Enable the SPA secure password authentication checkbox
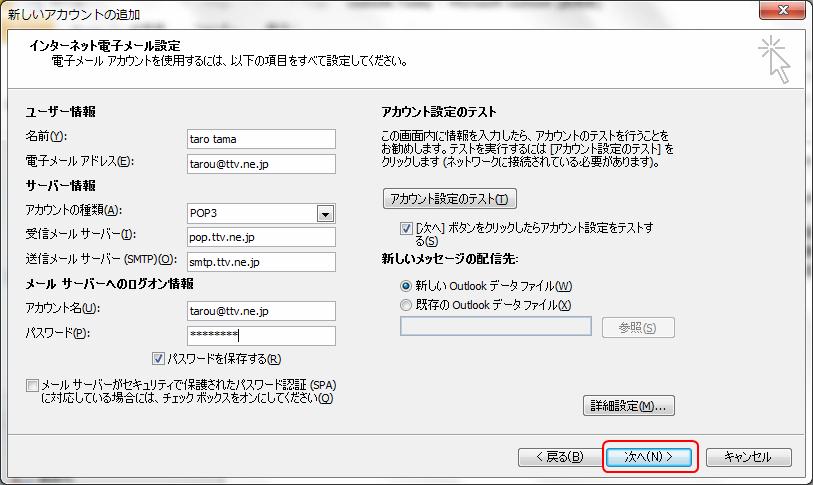The height and width of the screenshot is (485, 813). click(x=32, y=385)
